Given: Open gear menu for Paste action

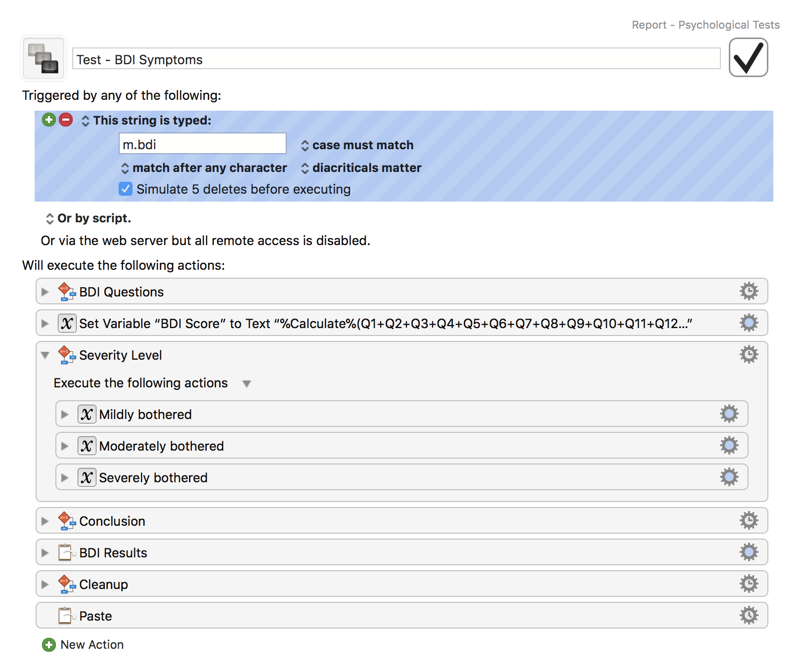Looking at the screenshot, I should (x=749, y=615).
